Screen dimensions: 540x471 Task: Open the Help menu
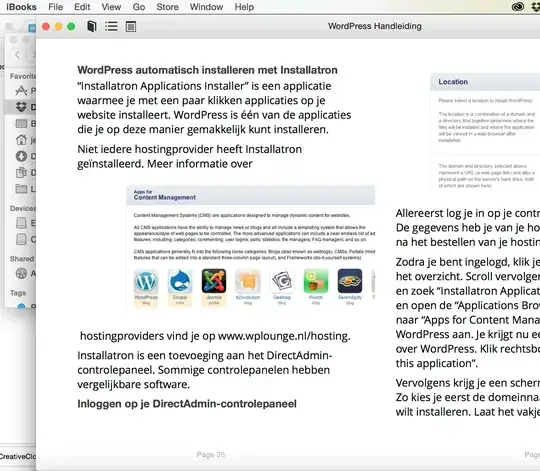[x=244, y=7]
